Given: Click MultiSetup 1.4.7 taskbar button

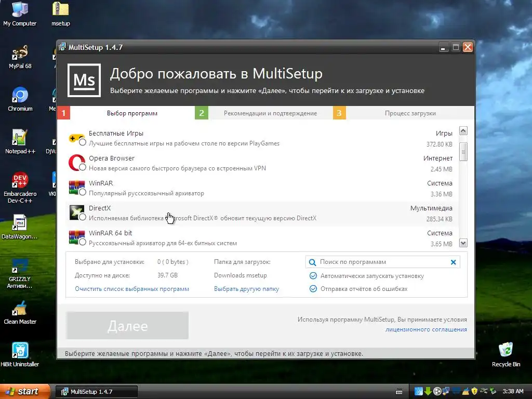Looking at the screenshot, I should pyautogui.click(x=96, y=392).
